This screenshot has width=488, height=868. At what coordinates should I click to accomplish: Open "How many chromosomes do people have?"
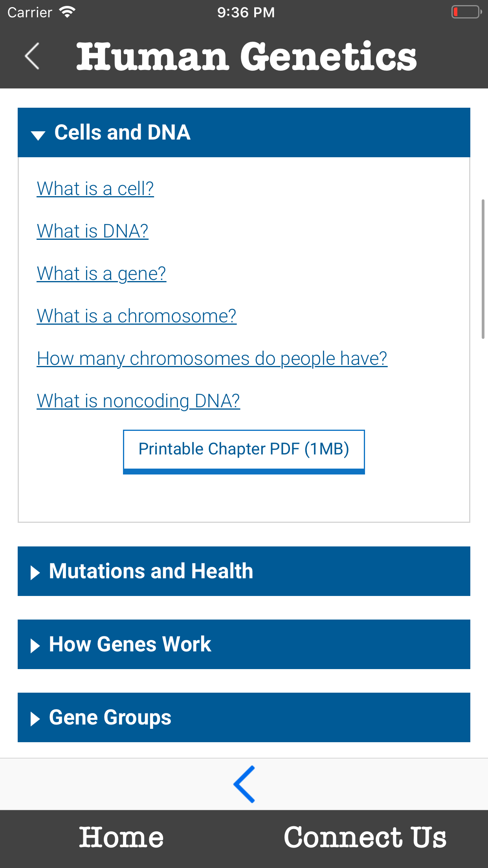click(212, 359)
